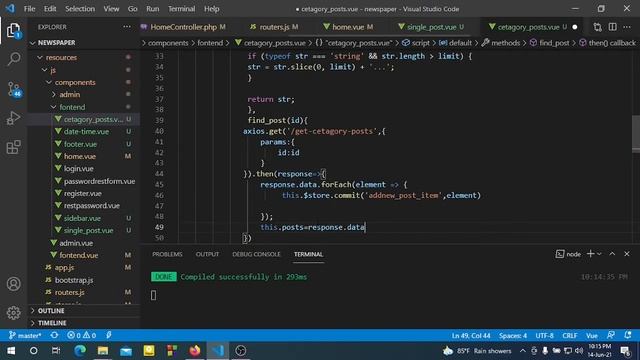This screenshot has width=640, height=360.
Task: Switch to routers.js editor tab
Action: click(x=274, y=27)
